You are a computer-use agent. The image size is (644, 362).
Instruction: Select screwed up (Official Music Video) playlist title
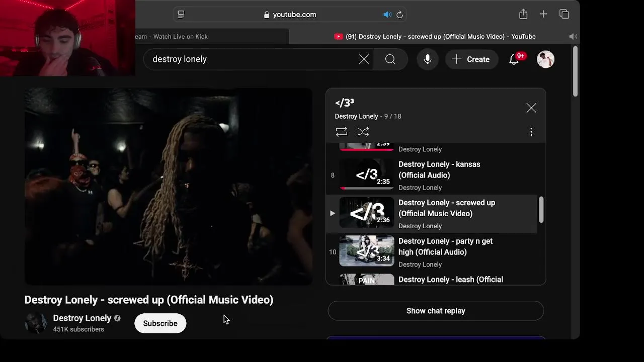click(447, 208)
